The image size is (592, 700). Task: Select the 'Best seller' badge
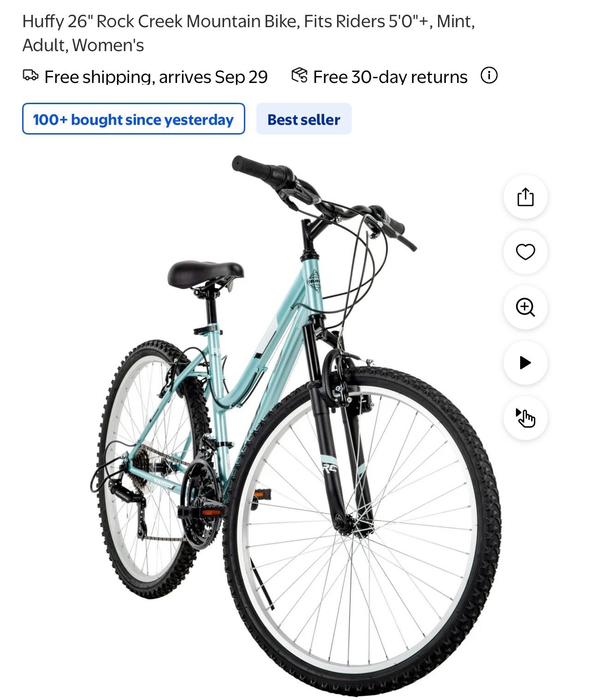(x=304, y=119)
